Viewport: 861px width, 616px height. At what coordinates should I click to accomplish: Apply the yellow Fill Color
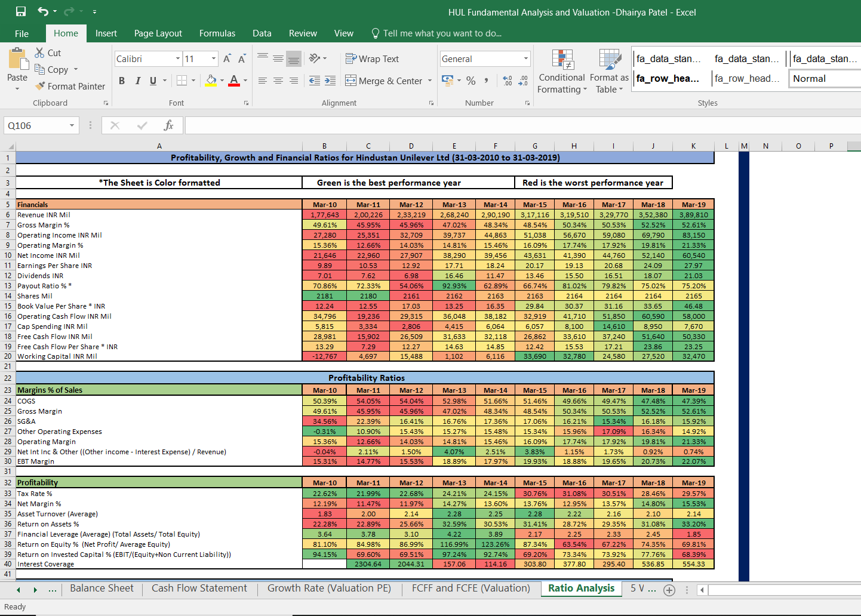click(211, 81)
